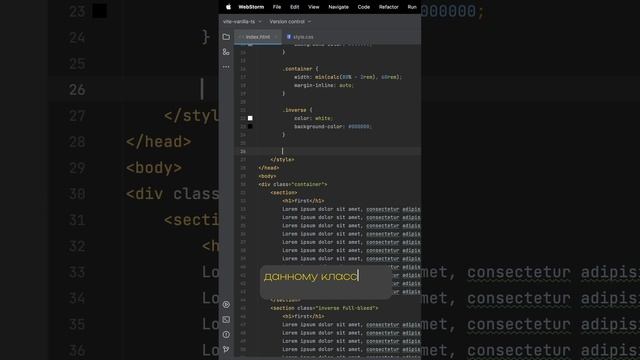Screen dimensions: 640x360
Task: Click the black color swatch in the gutter
Action: (x=250, y=127)
